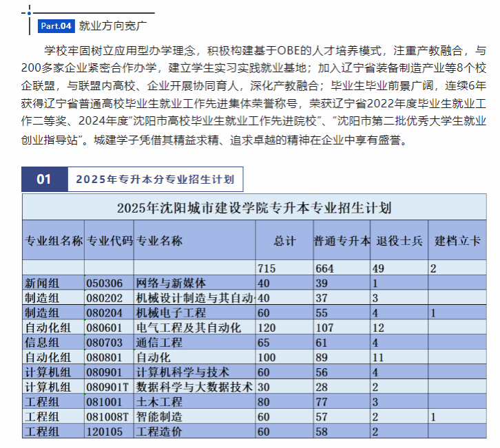
Task: Click the 退役士兵 column header
Action: [x=399, y=241]
